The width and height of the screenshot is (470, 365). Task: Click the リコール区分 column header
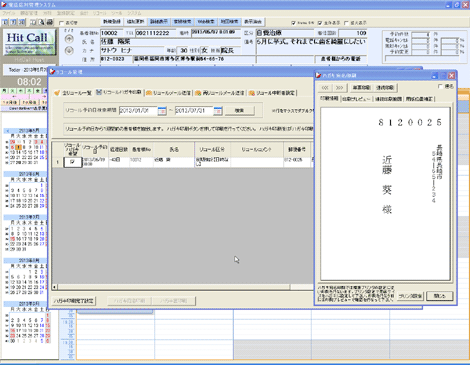(212, 150)
